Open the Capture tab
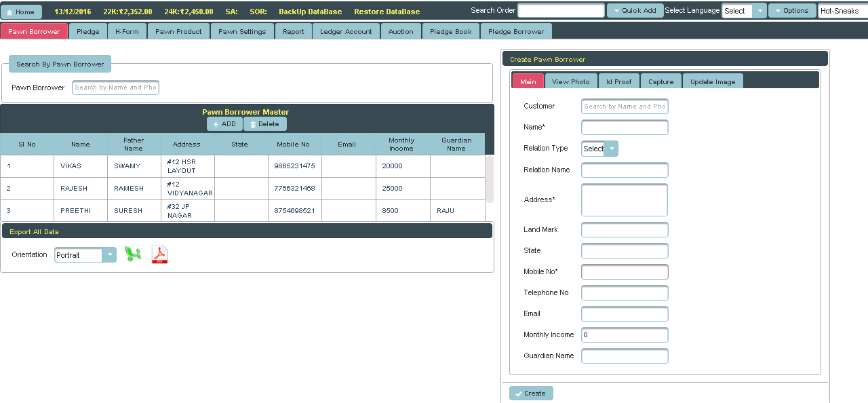868x403 pixels. pyautogui.click(x=660, y=81)
